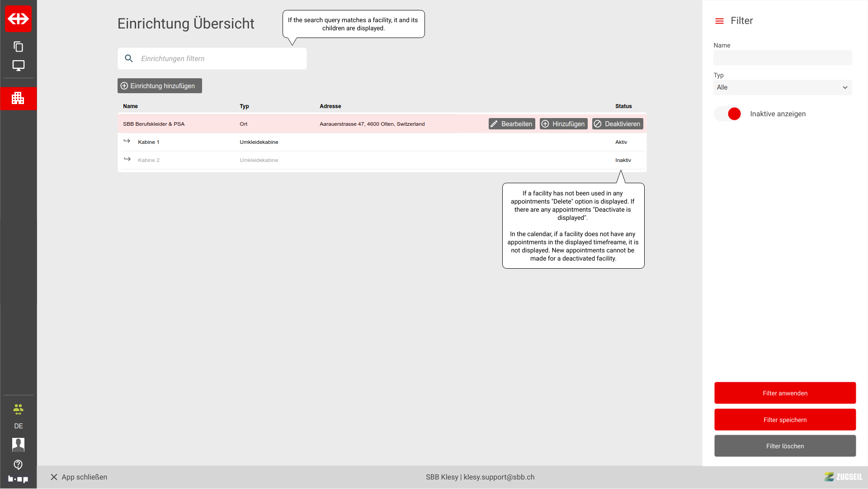
Task: Click the search magnifier icon
Action: 129,59
